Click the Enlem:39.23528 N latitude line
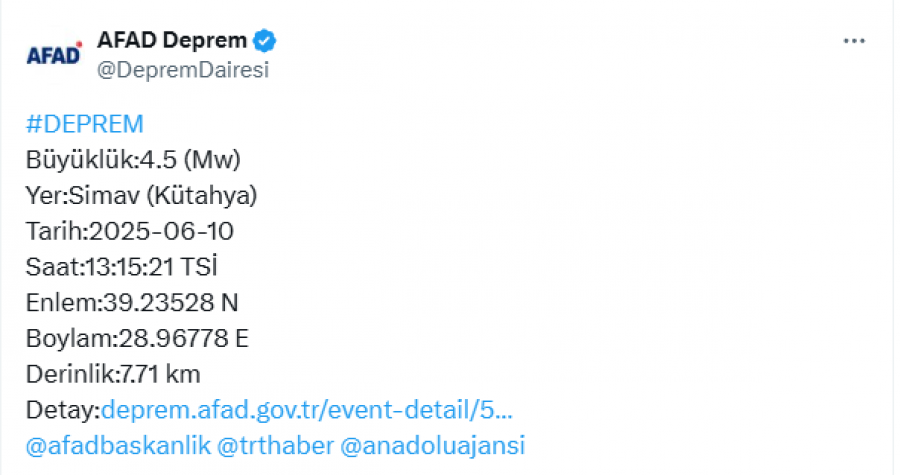Screen dimensions: 900x475 coord(132,302)
